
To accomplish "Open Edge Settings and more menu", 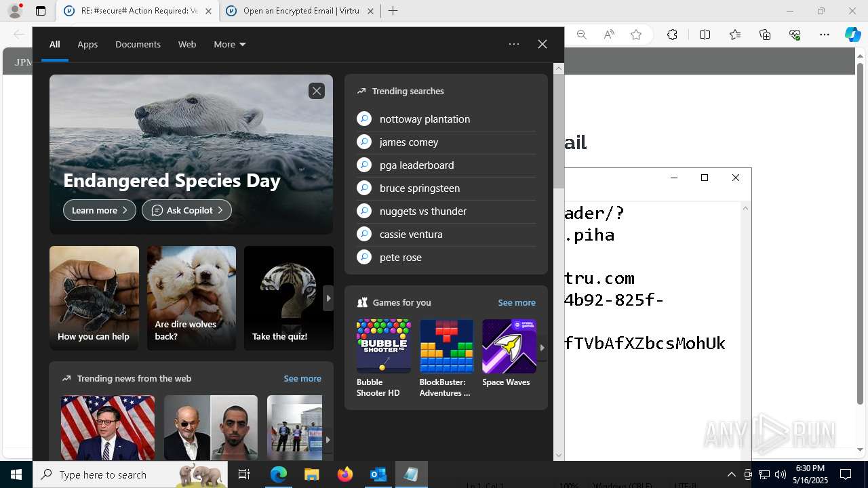I will pos(825,35).
